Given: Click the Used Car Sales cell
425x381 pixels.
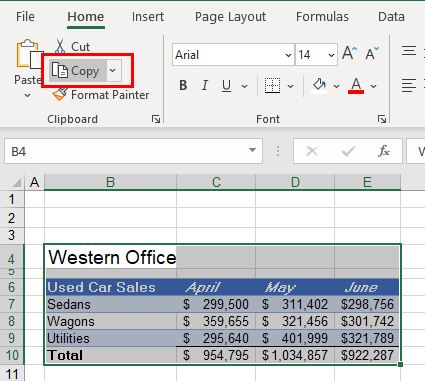Looking at the screenshot, I should pyautogui.click(x=111, y=287).
